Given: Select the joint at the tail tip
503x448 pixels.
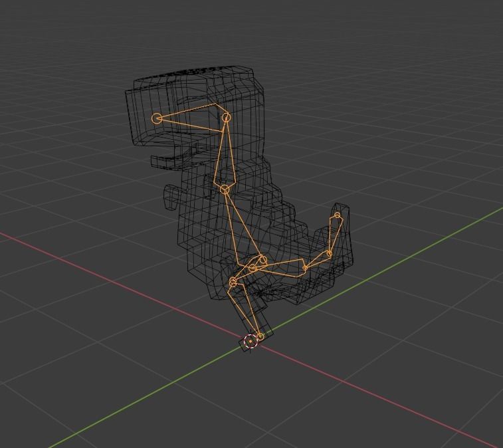Looking at the screenshot, I should (x=337, y=215).
